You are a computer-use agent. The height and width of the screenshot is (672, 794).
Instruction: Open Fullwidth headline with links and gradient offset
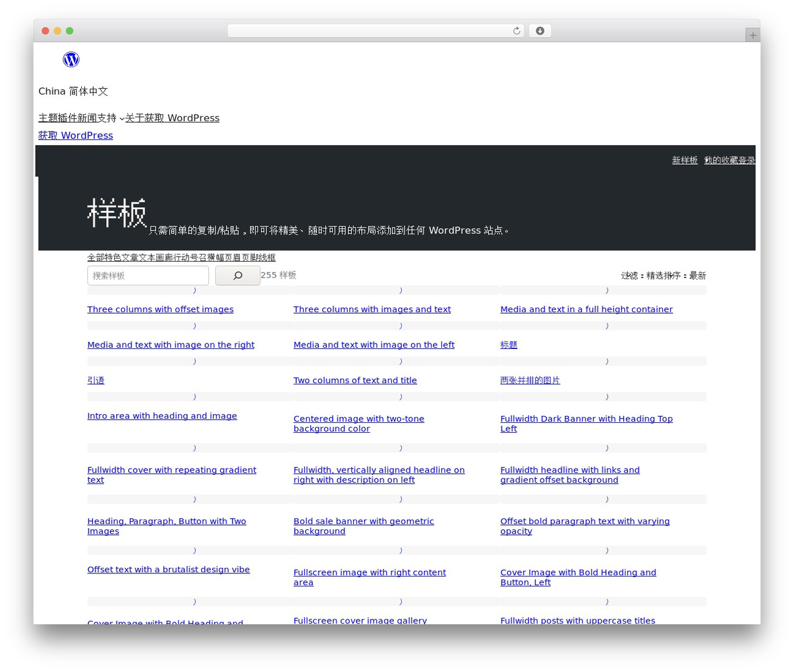click(x=570, y=475)
